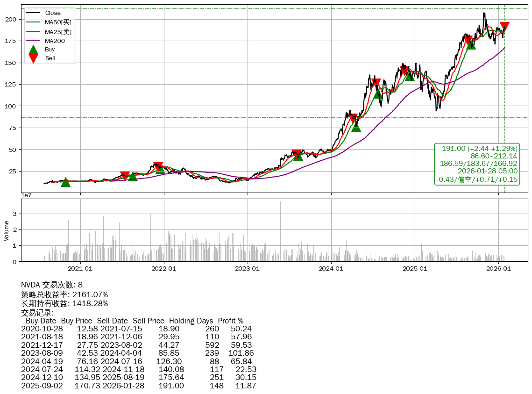Viewport: 532px width, 394px height.
Task: Click the tallest volume bar in mid-2023
Action: (280, 231)
